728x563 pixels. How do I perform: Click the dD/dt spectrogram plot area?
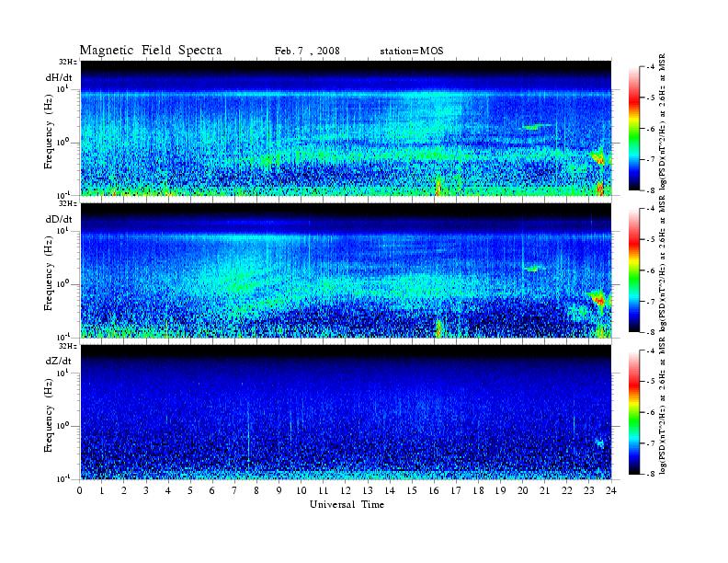[346, 270]
